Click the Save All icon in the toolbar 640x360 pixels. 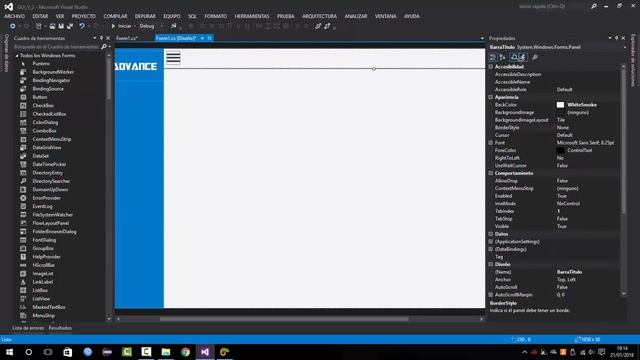[x=70, y=26]
